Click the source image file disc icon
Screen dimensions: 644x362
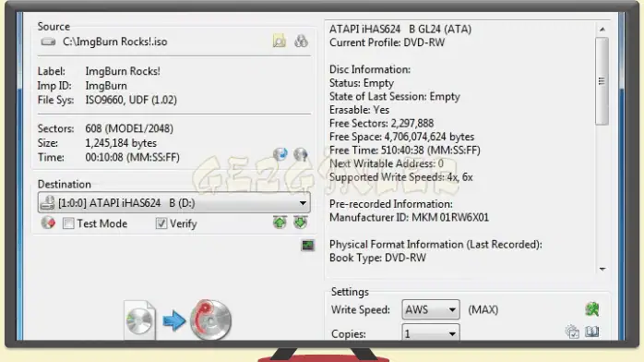[140, 320]
